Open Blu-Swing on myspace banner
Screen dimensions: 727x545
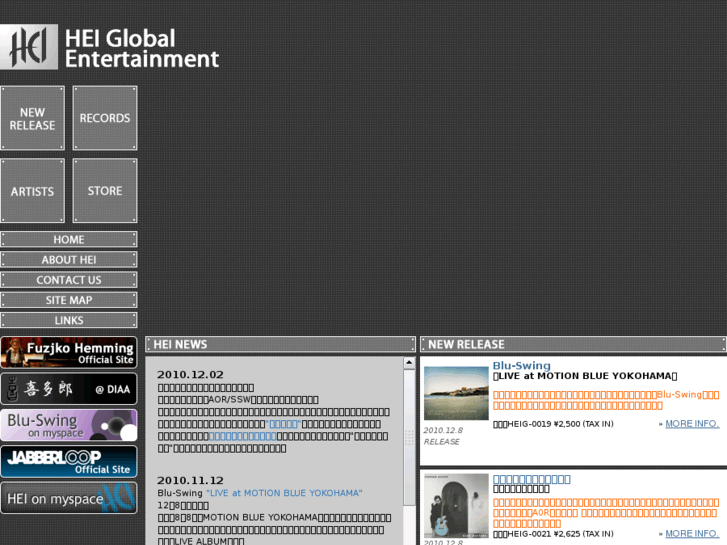tap(69, 425)
